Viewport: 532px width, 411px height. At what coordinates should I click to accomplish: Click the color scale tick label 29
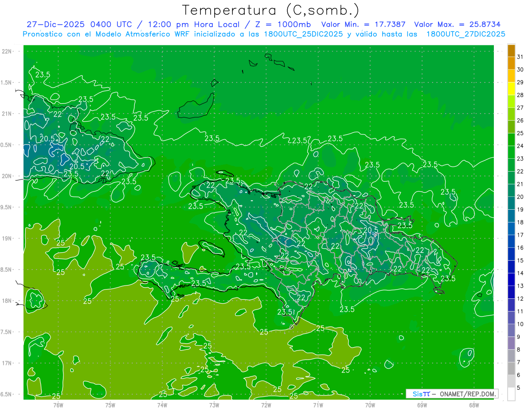click(520, 82)
